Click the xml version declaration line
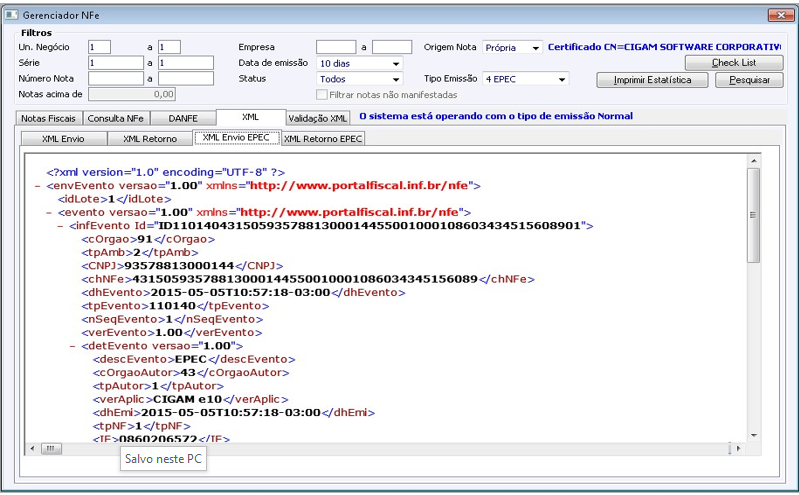Image resolution: width=799 pixels, height=495 pixels. 166,172
